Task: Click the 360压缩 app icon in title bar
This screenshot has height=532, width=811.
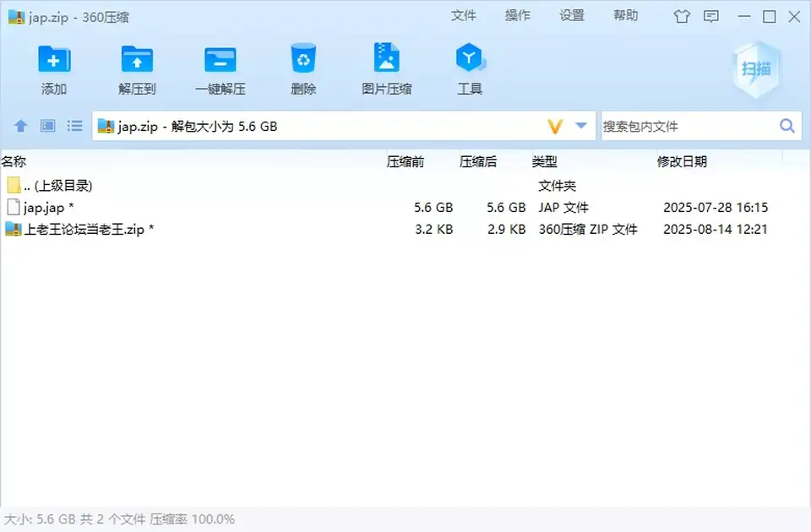Action: pos(16,17)
